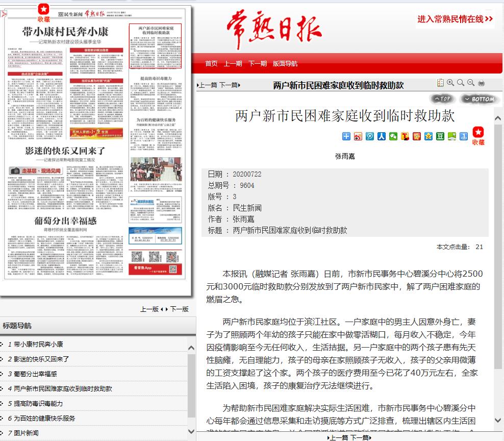This screenshot has height=441, width=504.
Task: Jump to top with the TOP button
Action: pos(442,99)
